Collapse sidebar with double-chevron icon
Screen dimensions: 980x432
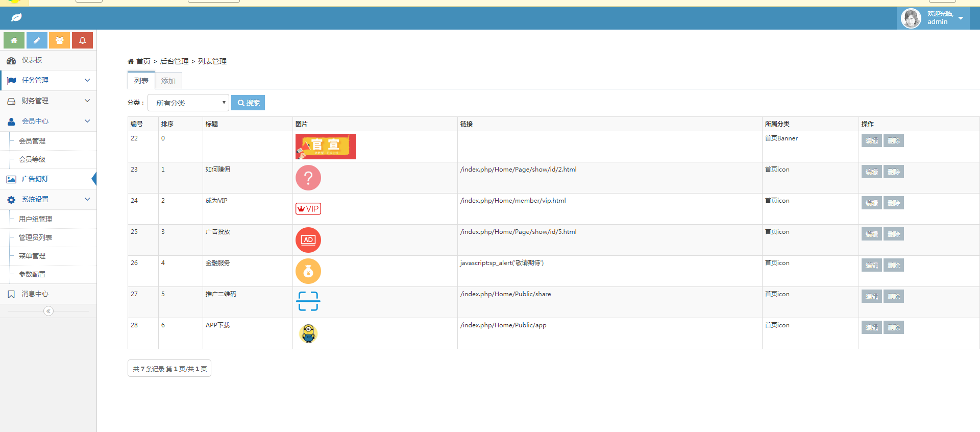[48, 311]
